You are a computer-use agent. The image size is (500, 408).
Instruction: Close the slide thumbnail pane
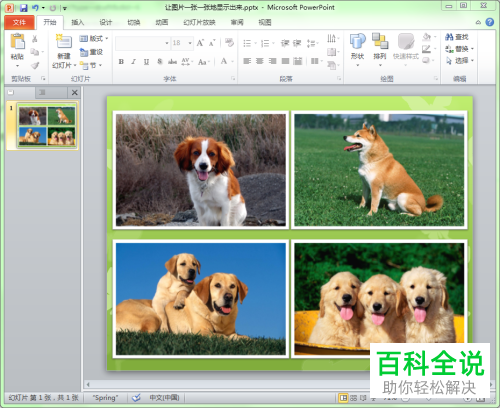75,92
